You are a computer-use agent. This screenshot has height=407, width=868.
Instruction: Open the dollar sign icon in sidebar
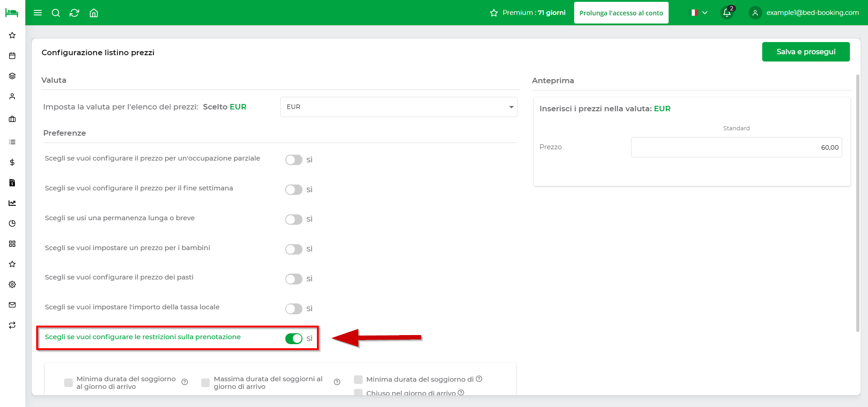coord(12,162)
